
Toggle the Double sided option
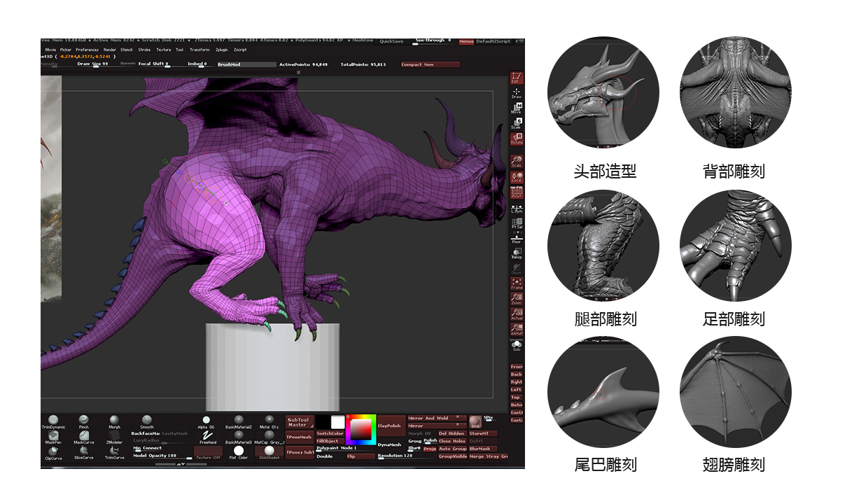click(x=325, y=456)
